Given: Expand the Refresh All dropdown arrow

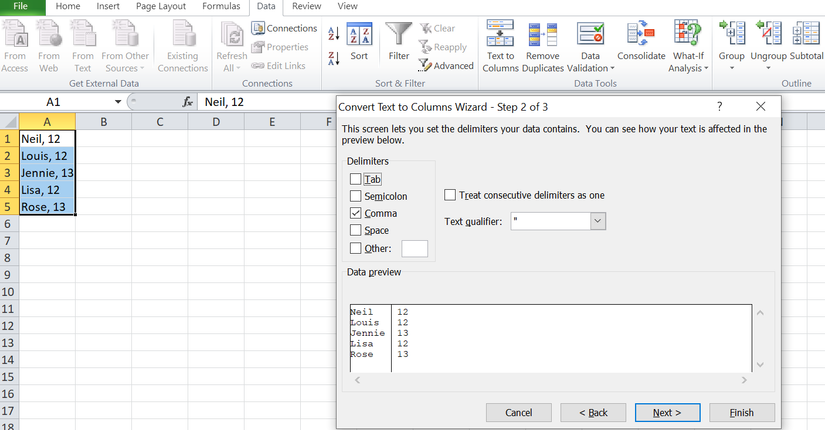Looking at the screenshot, I should coord(238,68).
